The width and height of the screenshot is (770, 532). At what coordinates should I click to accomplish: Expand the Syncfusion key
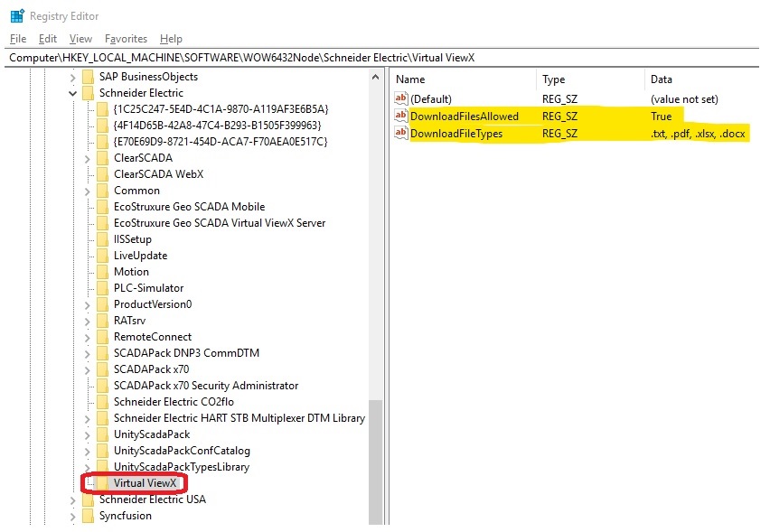tap(72, 517)
